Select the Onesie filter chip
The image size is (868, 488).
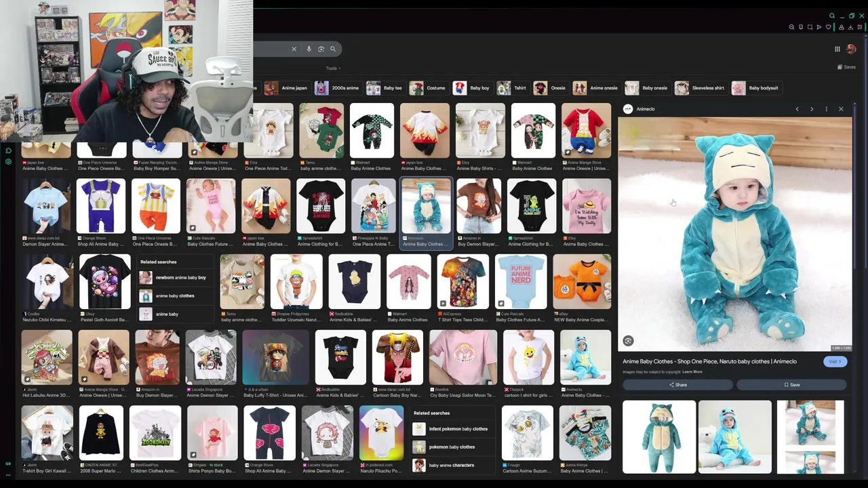[x=550, y=88]
